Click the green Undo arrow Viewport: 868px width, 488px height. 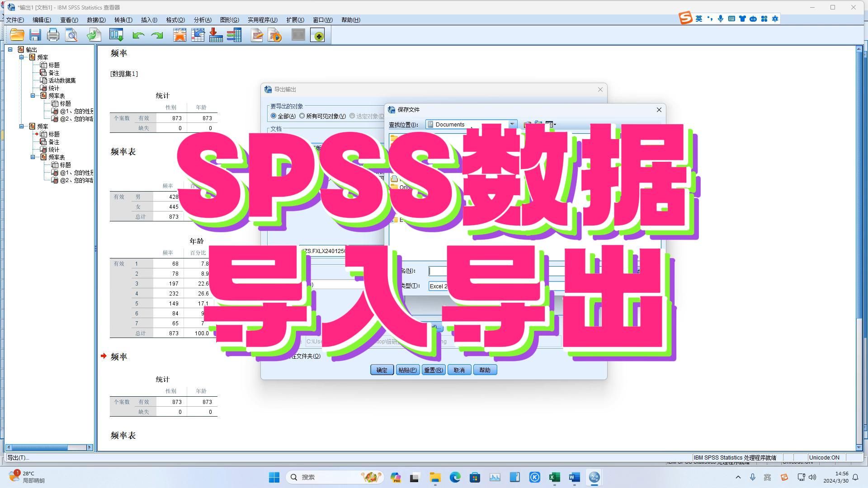tap(138, 35)
